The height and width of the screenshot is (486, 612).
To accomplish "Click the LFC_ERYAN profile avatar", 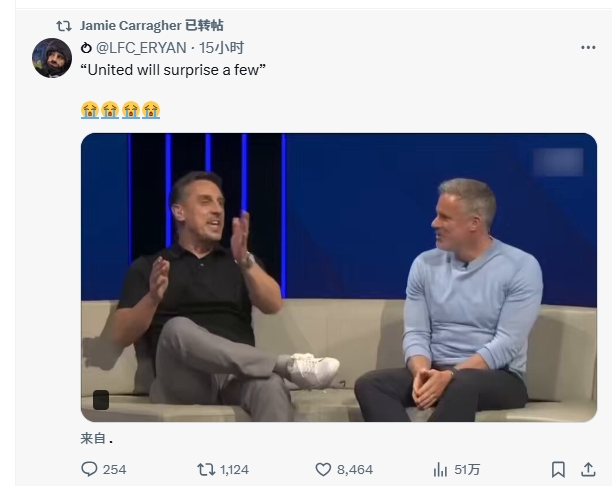I will (x=52, y=58).
